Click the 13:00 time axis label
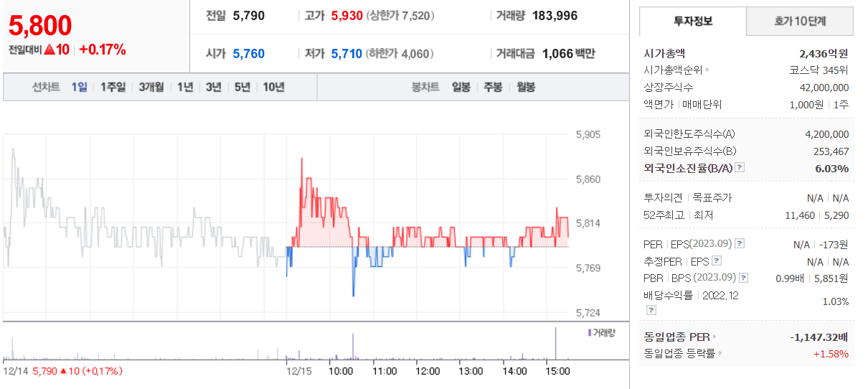The height and width of the screenshot is (389, 868). 471,371
